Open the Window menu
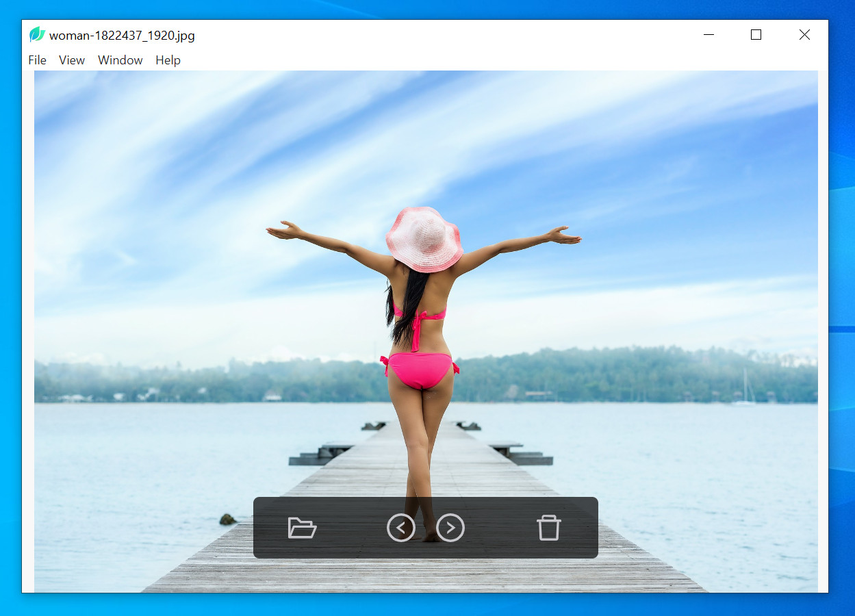The image size is (855, 616). [x=120, y=60]
